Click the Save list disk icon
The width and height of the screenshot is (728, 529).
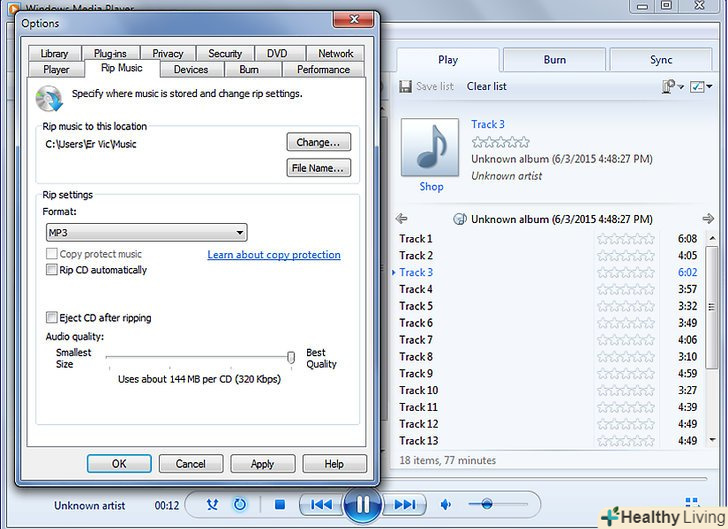[405, 86]
